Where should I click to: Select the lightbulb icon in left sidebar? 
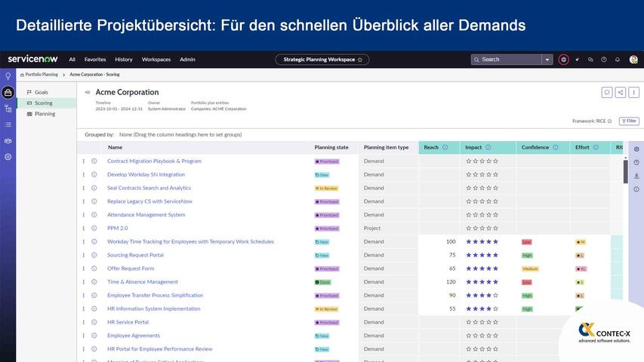(x=8, y=76)
